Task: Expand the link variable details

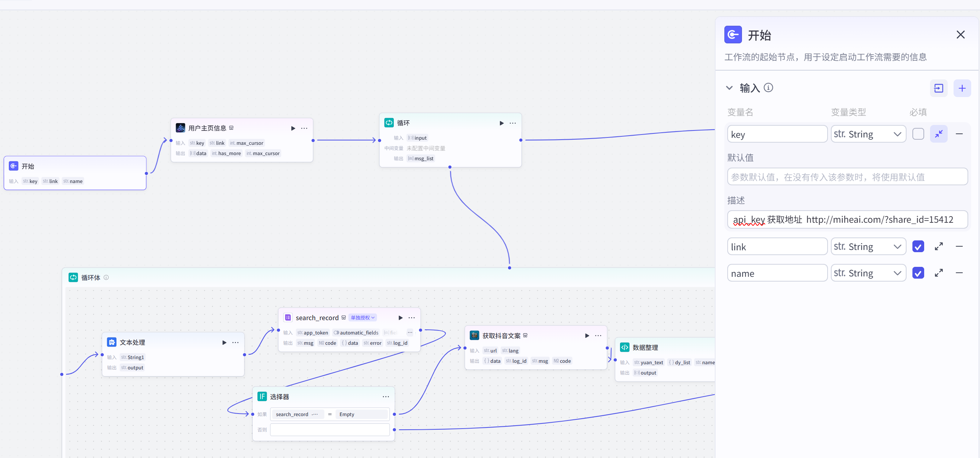Action: click(938, 247)
